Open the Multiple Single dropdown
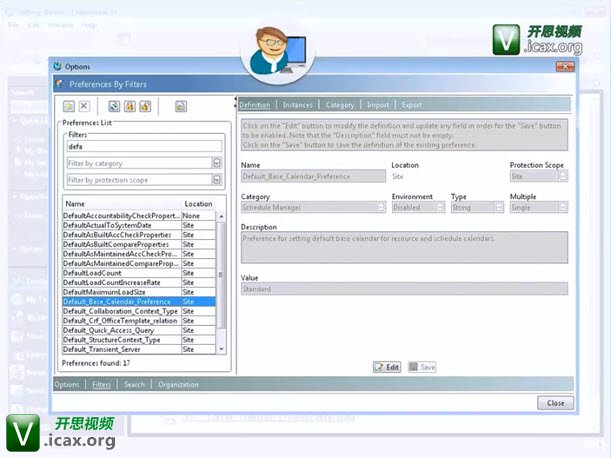The height and width of the screenshot is (458, 611). (563, 207)
